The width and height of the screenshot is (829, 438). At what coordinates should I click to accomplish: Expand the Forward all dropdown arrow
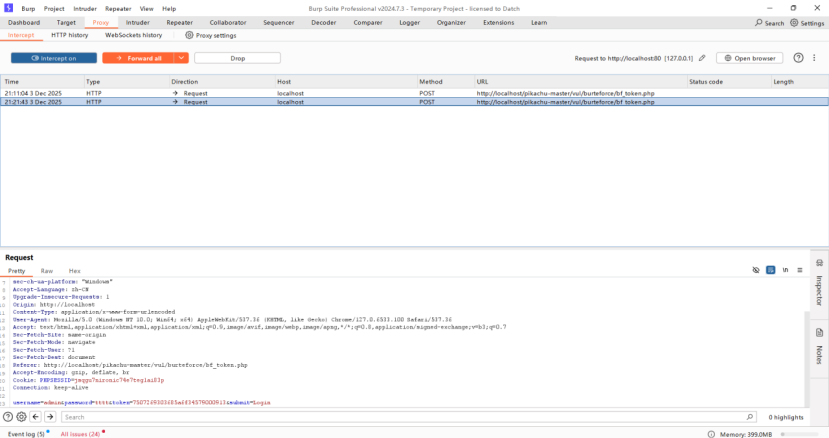coord(181,58)
